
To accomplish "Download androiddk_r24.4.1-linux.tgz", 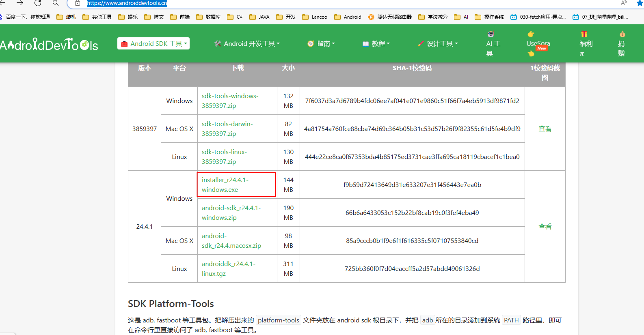I will (229, 268).
